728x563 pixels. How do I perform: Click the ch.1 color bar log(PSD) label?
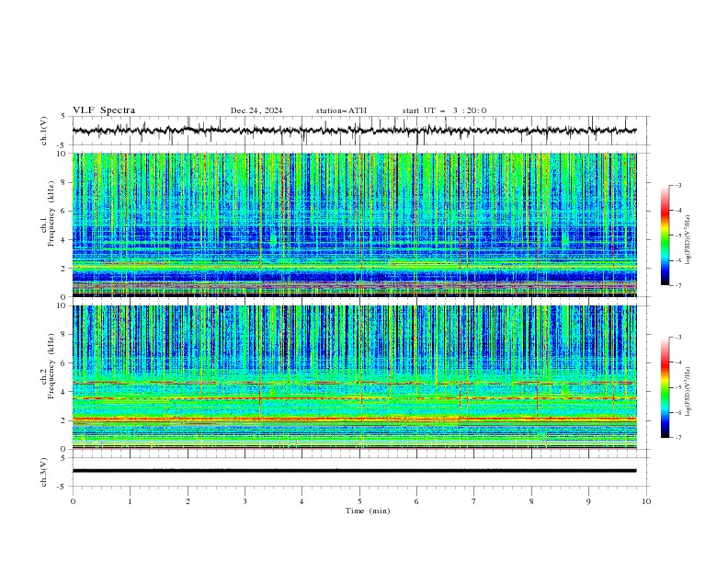(x=688, y=240)
